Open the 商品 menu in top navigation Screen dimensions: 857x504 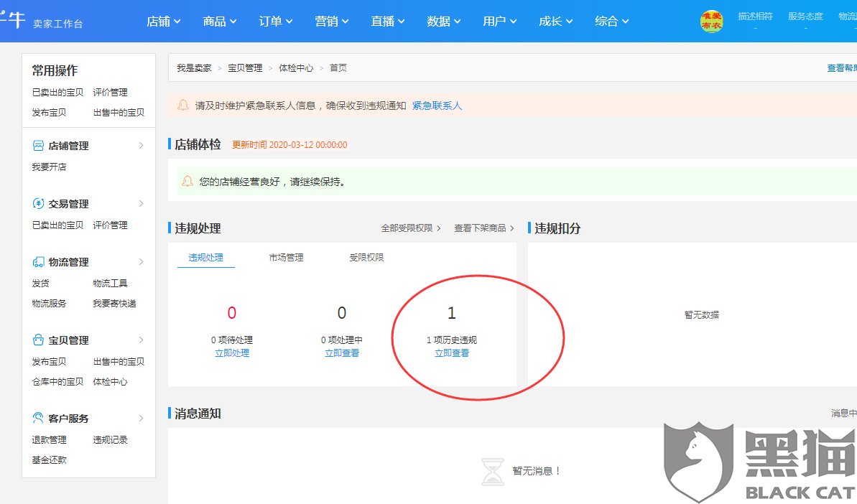(x=219, y=22)
